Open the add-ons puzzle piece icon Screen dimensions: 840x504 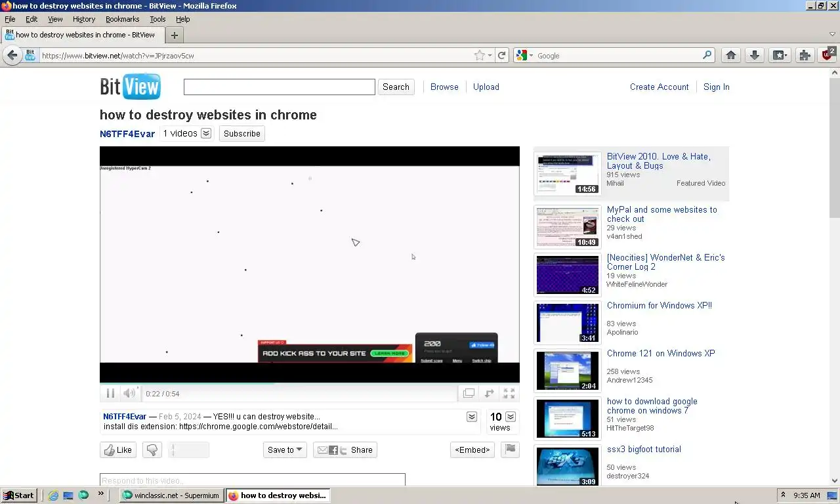coord(805,56)
